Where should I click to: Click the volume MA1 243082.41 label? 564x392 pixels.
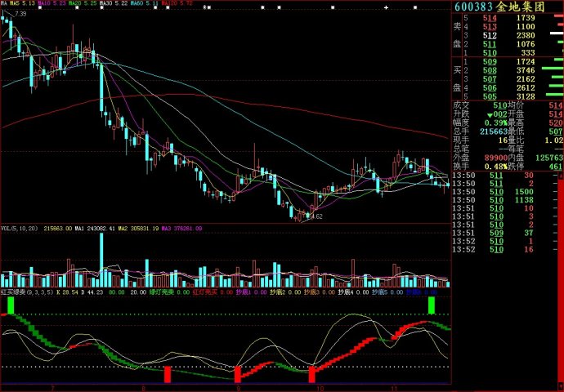tap(95, 229)
